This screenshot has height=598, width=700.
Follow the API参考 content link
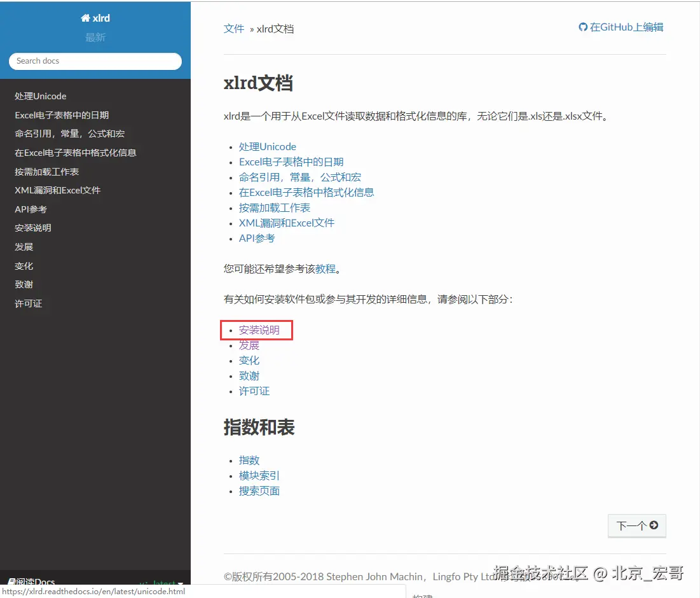point(257,239)
